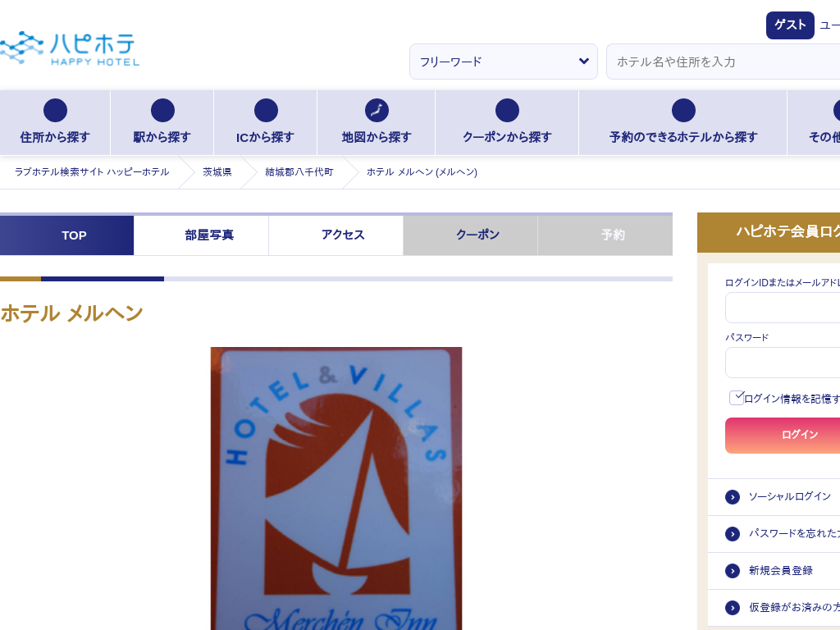Click the ハピホテ会員ログイン panel header

point(769,232)
